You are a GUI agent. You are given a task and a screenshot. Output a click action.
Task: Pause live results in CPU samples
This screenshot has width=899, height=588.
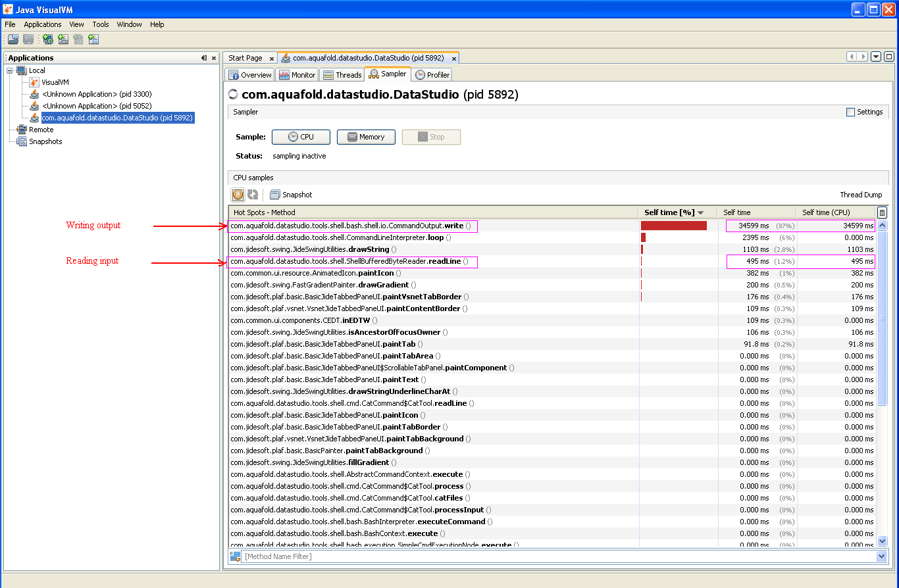(x=238, y=195)
